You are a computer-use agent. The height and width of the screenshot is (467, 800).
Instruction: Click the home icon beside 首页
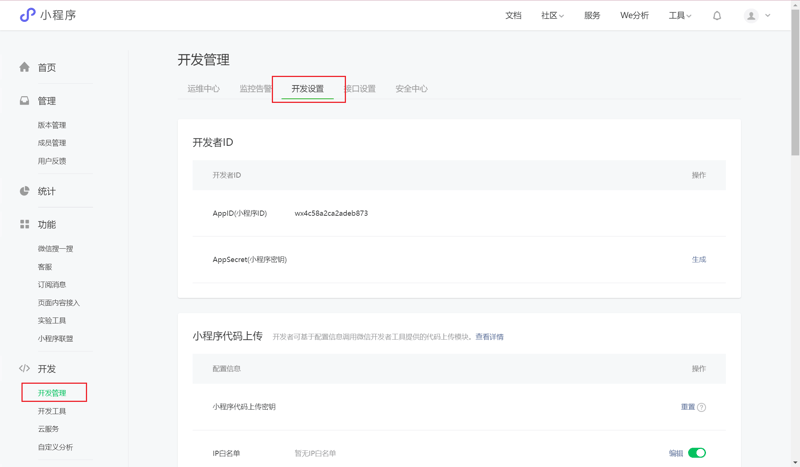(24, 67)
